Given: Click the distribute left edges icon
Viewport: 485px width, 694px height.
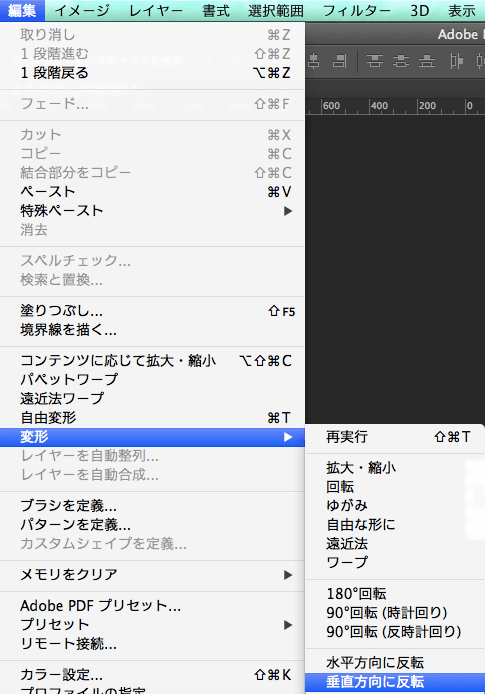Looking at the screenshot, I should [456, 61].
